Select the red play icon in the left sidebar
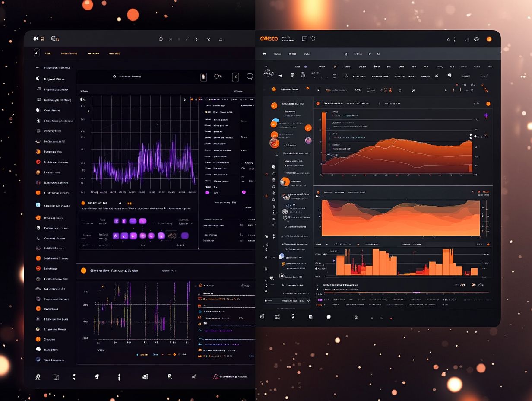Image resolution: width=532 pixels, height=401 pixels. (x=38, y=162)
